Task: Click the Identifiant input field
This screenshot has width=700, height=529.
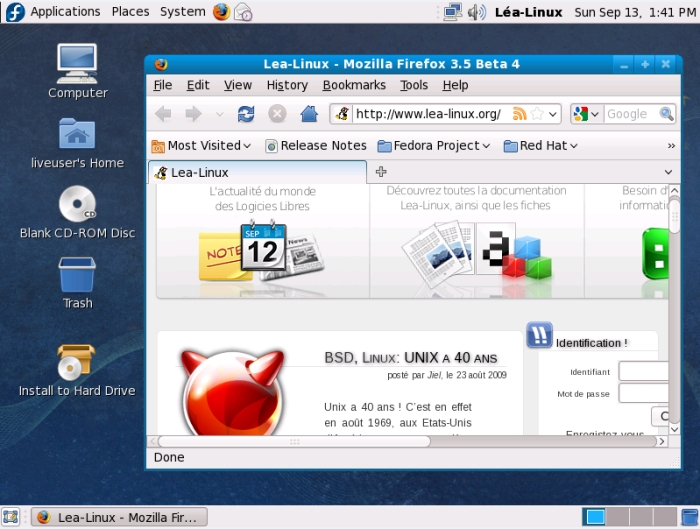Action: point(643,371)
